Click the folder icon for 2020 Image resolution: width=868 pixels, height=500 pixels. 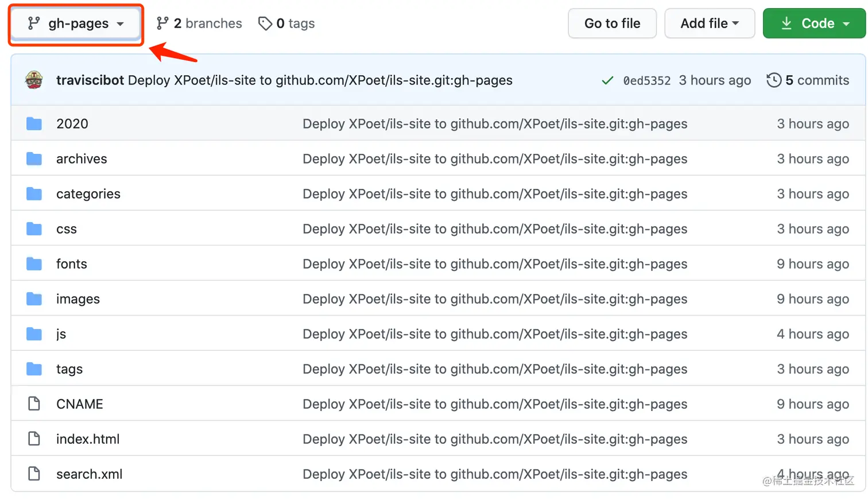tap(34, 123)
